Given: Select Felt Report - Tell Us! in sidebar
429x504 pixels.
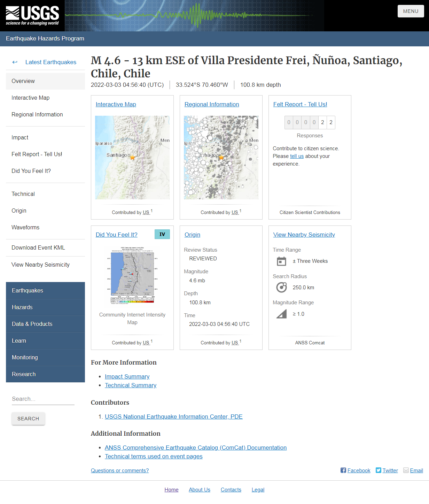Looking at the screenshot, I should pyautogui.click(x=45, y=154).
